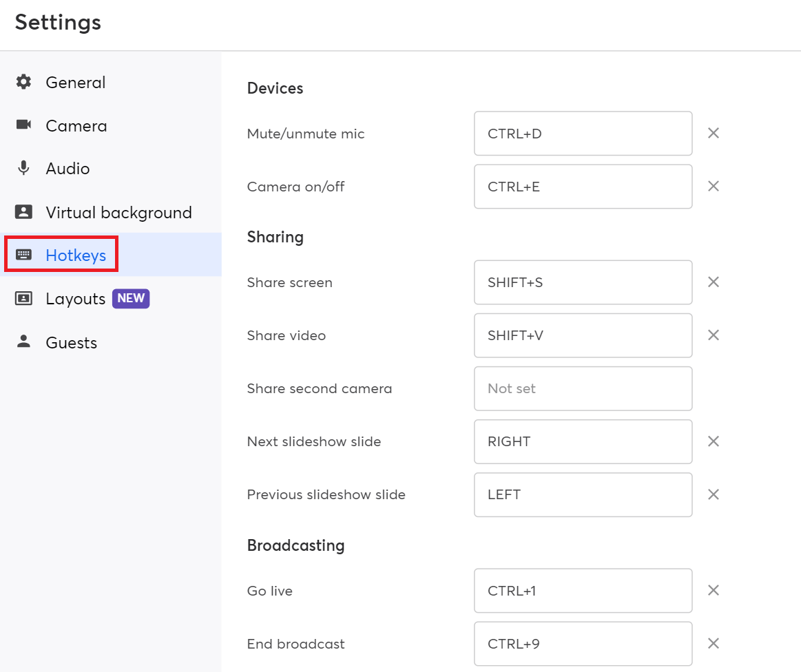The width and height of the screenshot is (801, 672).
Task: Open the Guests settings section
Action: point(71,343)
